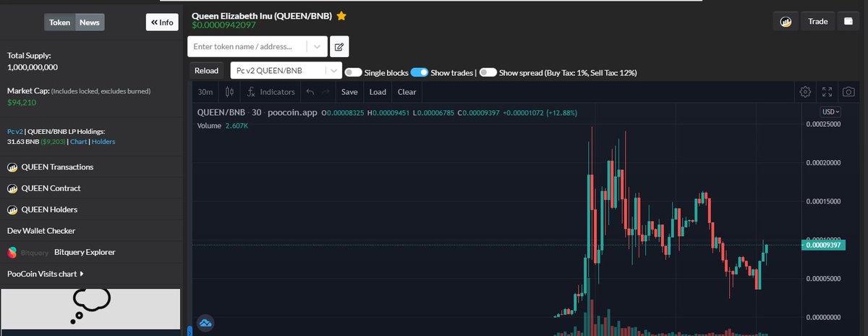
Task: Open the LP Holdings Holders link
Action: pyautogui.click(x=103, y=141)
